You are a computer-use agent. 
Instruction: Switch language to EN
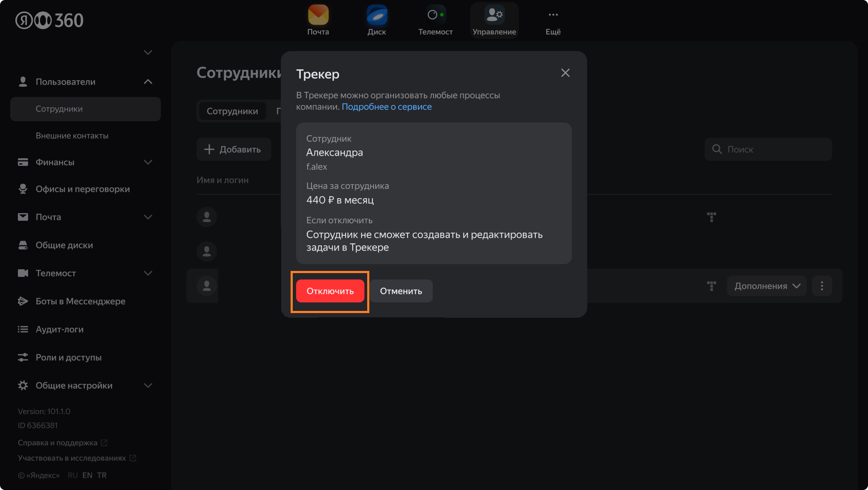[87, 475]
